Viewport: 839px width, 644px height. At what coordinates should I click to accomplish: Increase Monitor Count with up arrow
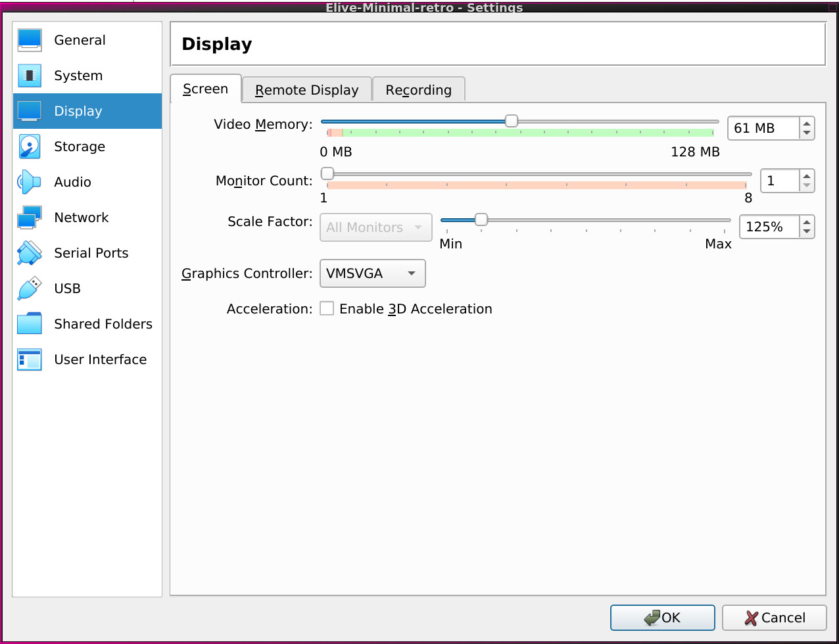coord(807,175)
